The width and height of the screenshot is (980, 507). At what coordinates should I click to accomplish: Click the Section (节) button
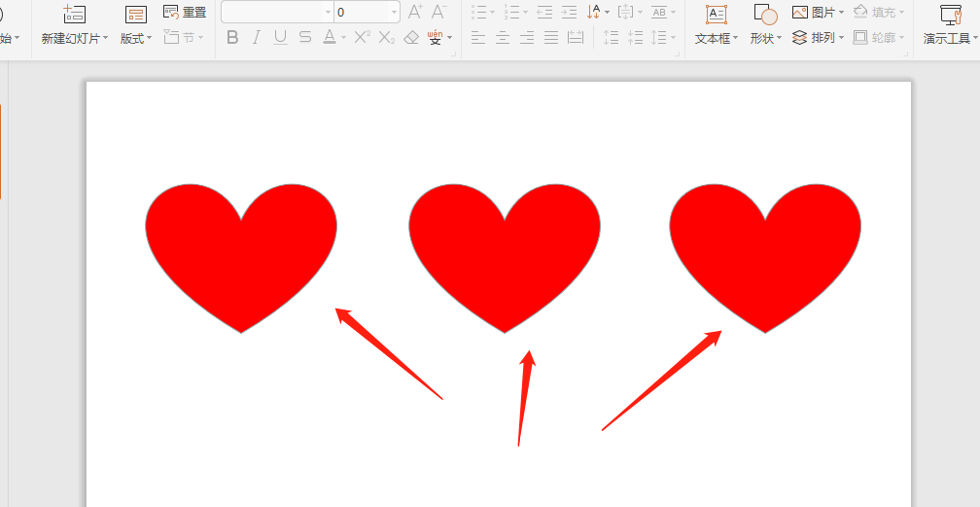pyautogui.click(x=183, y=38)
